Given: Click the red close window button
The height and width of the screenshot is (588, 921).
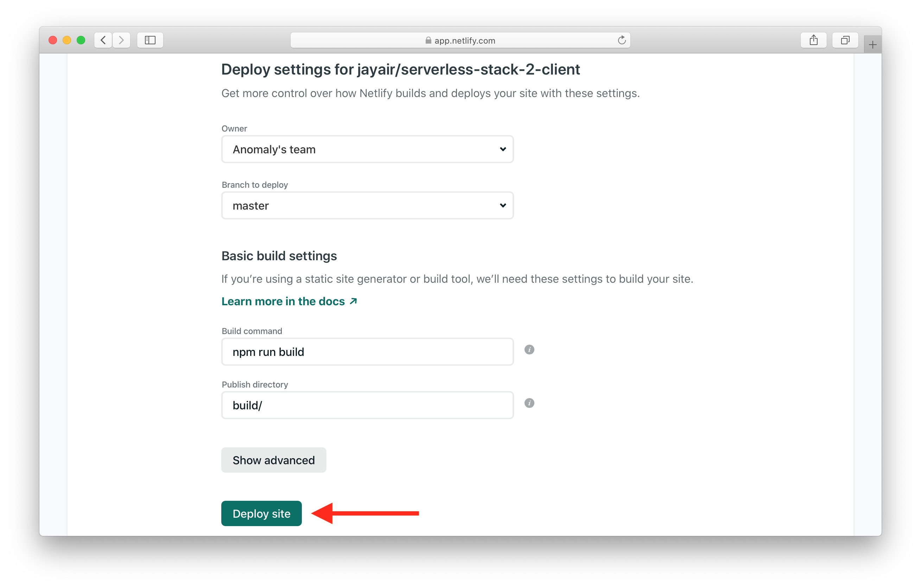Looking at the screenshot, I should 53,40.
